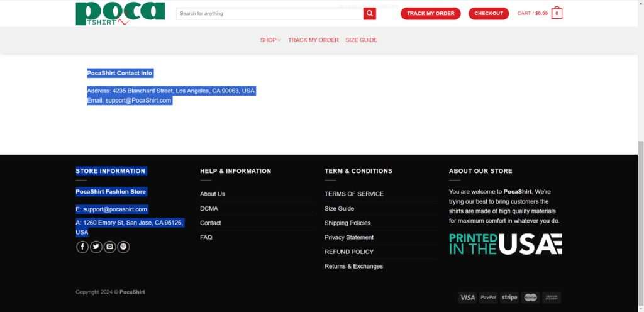Click the Printed in the USA image

point(505,244)
